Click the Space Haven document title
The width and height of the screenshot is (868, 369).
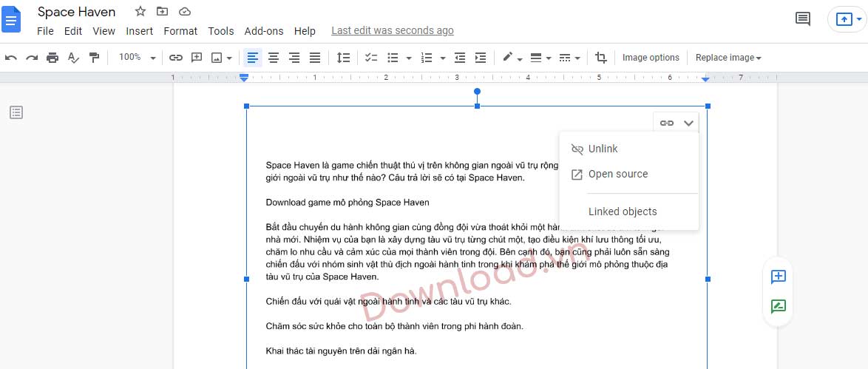(x=77, y=12)
